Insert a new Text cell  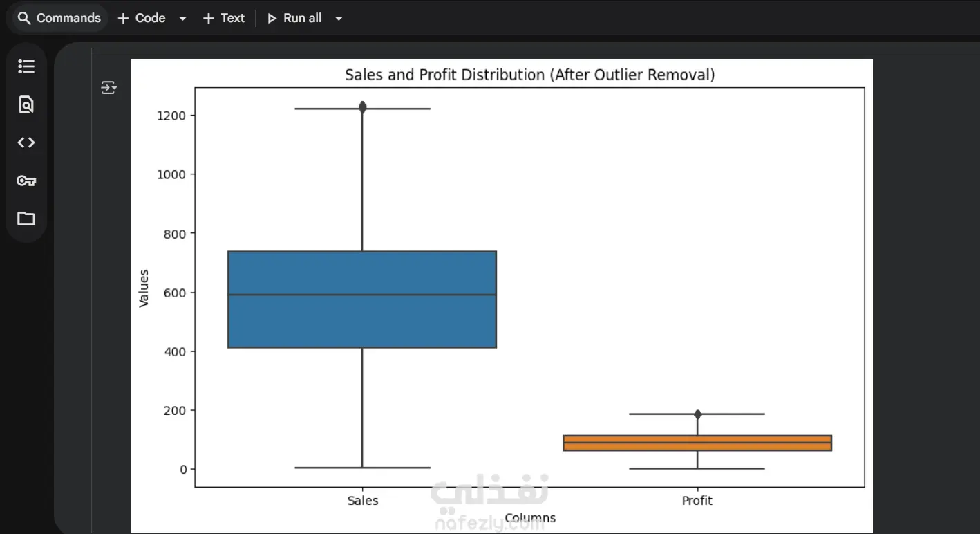coord(223,18)
